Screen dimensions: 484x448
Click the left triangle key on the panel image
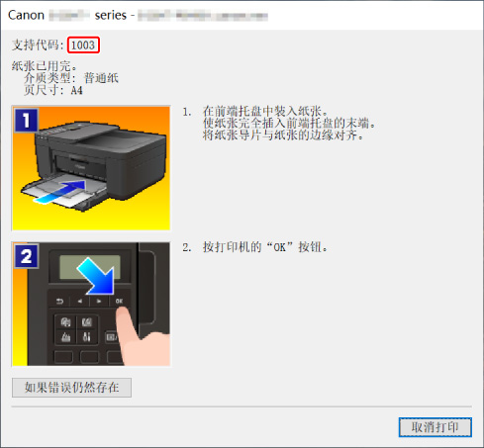(x=80, y=301)
